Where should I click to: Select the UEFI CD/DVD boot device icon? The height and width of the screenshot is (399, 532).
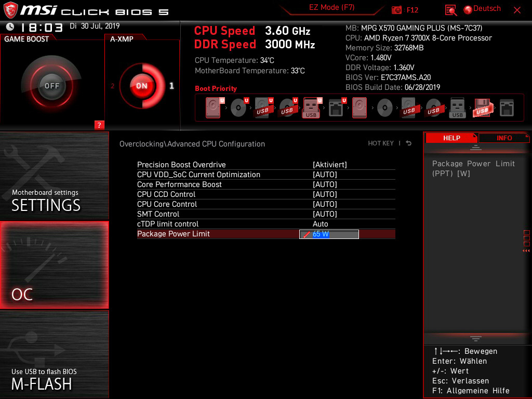(239, 108)
